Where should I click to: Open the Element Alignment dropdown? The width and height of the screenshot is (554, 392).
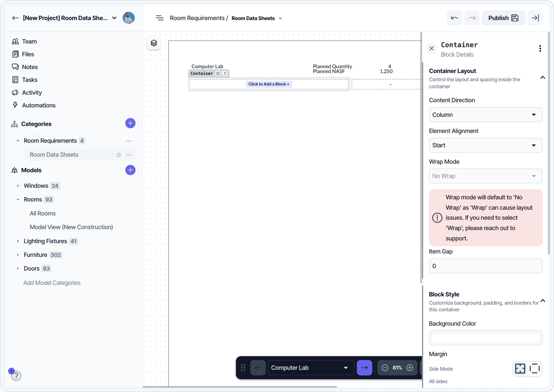[x=485, y=145]
